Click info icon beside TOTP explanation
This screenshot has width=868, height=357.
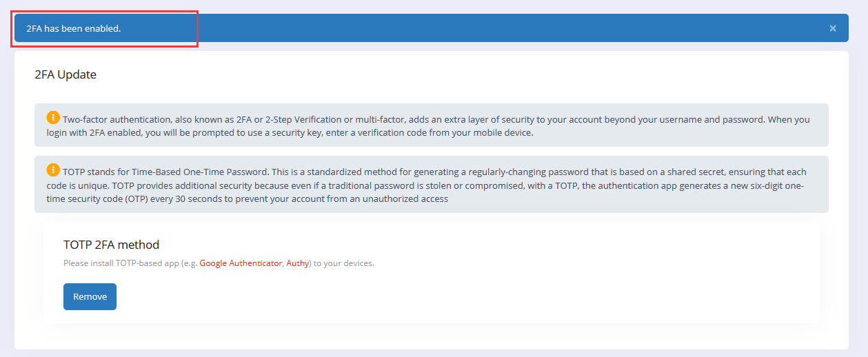click(53, 170)
